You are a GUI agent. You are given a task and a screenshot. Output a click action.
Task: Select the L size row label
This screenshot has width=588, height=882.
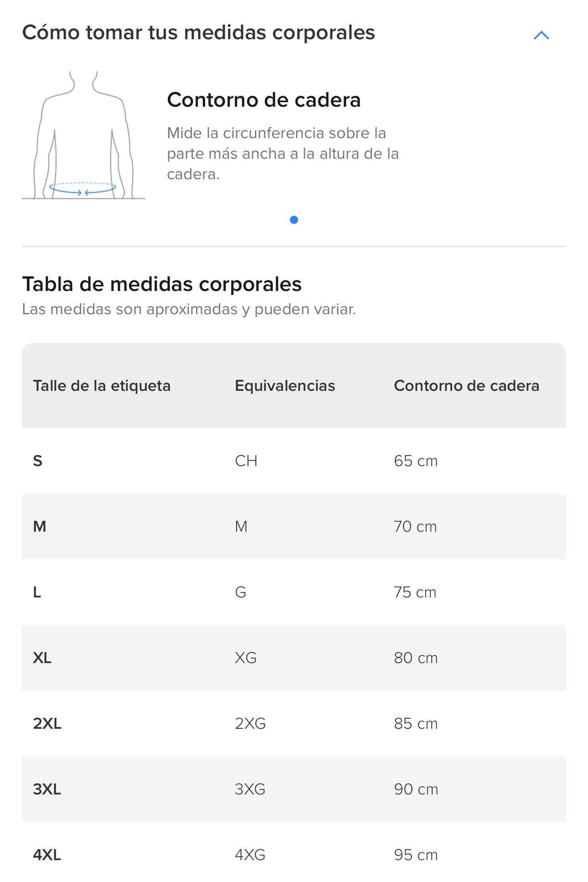click(37, 592)
